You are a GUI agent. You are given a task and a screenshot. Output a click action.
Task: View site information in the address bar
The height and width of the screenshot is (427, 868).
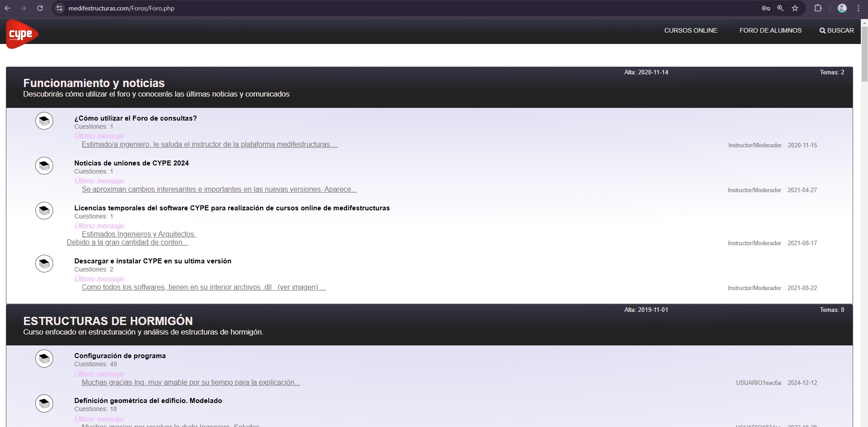pyautogui.click(x=59, y=8)
